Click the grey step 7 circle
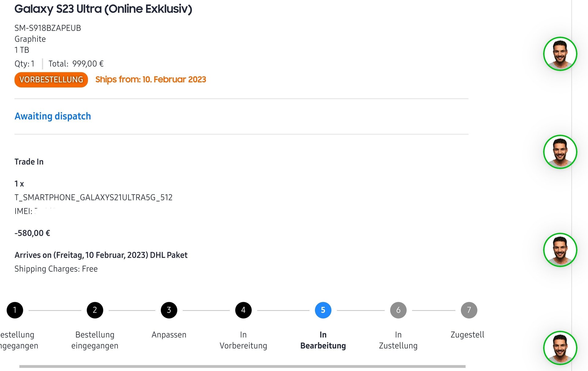This screenshot has height=371, width=588. tap(469, 310)
